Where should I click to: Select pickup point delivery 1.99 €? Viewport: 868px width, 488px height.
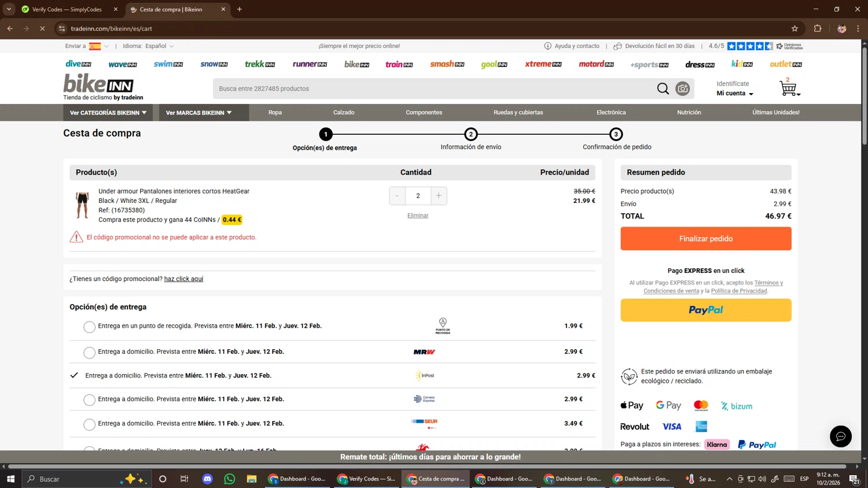[89, 327]
